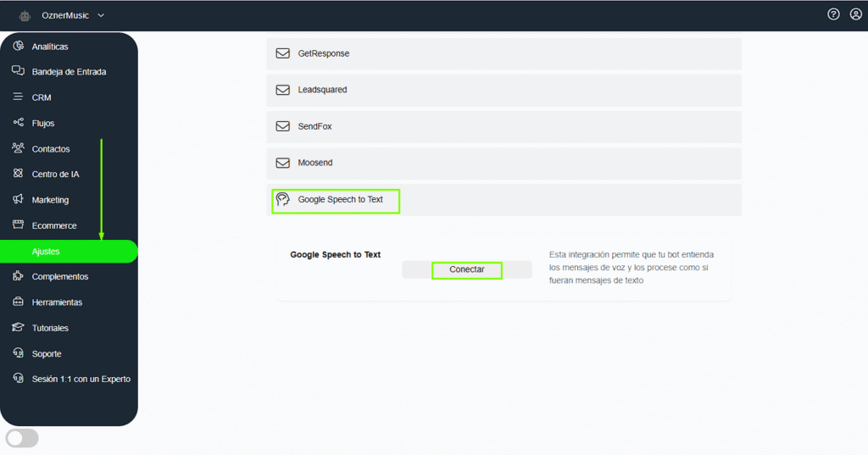Click the Flujos flow icon

tap(19, 122)
